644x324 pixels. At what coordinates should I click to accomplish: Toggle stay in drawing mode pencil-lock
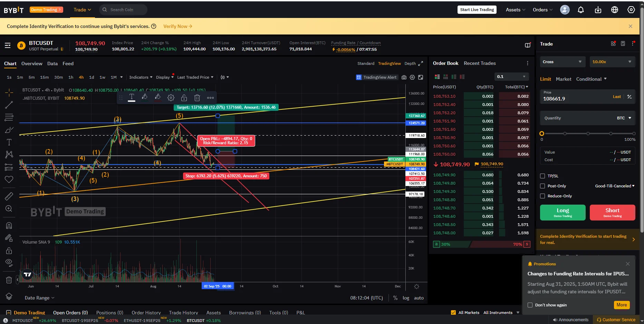pos(9,238)
